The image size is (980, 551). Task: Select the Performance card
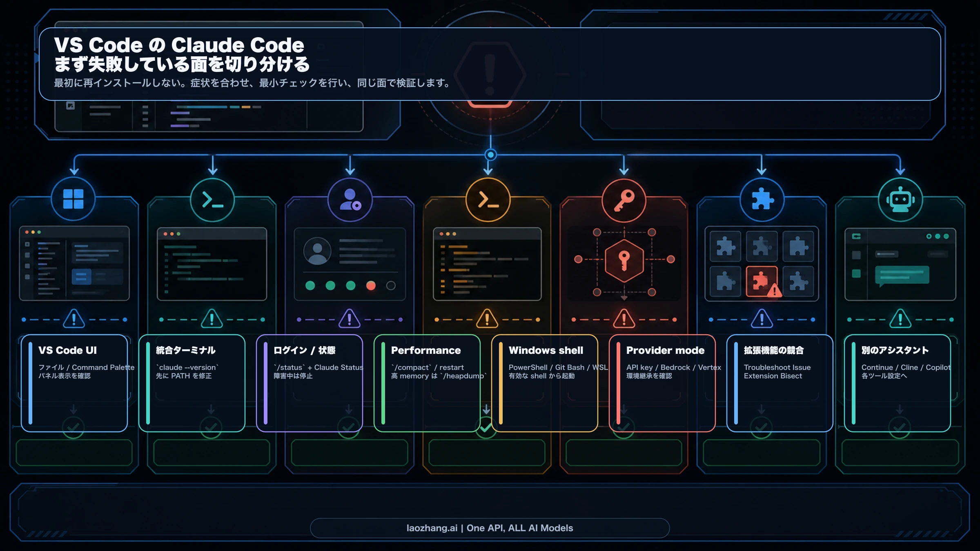click(427, 383)
